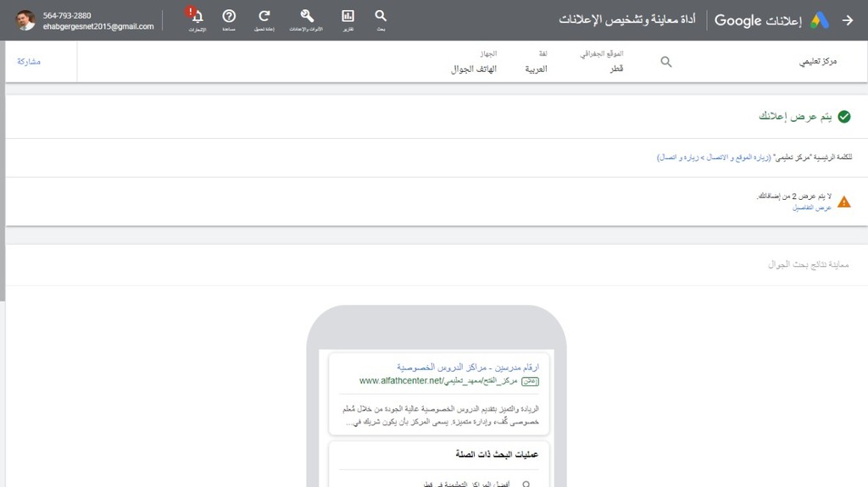Click the page scrollbar on left edge
Image resolution: width=868 pixels, height=487 pixels.
tap(3, 172)
